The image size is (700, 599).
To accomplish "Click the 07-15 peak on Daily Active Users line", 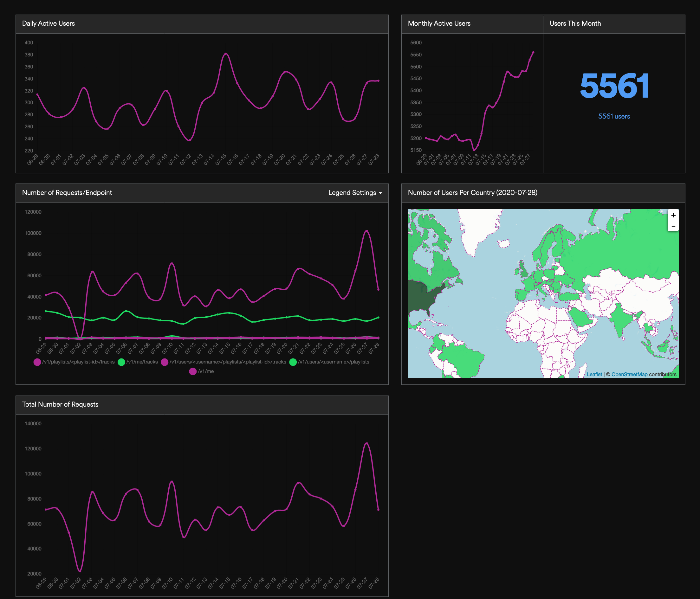I will point(226,53).
